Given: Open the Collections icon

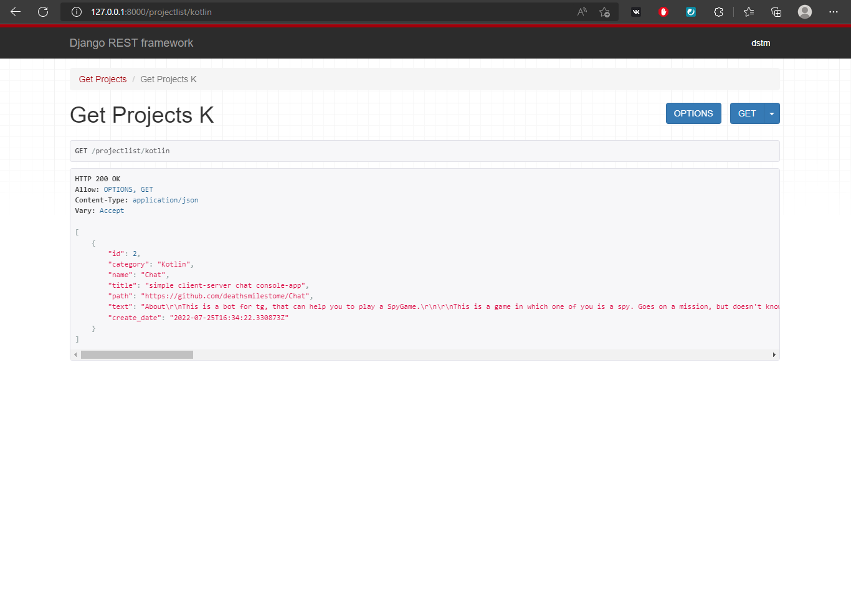Looking at the screenshot, I should point(776,12).
